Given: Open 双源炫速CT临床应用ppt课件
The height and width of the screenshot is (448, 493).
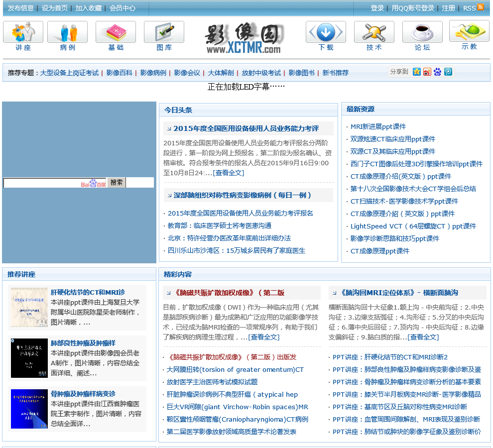Looking at the screenshot, I should click(393, 139).
